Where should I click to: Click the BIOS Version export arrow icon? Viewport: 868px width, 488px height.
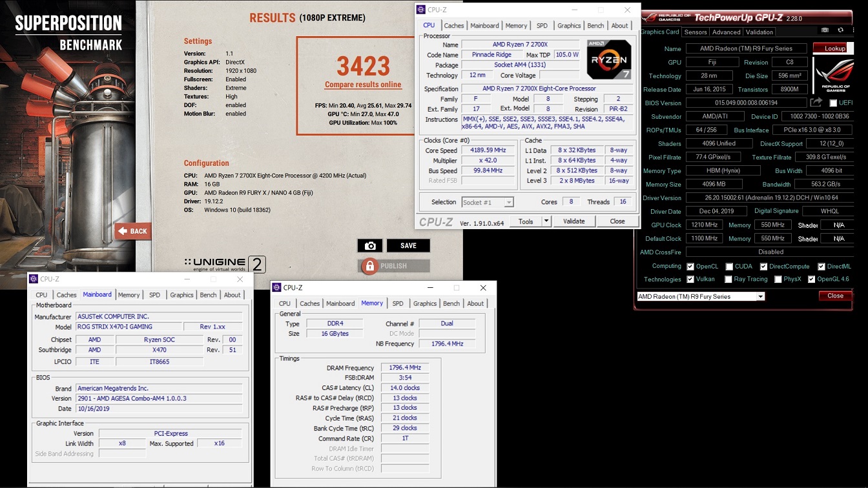tap(816, 102)
